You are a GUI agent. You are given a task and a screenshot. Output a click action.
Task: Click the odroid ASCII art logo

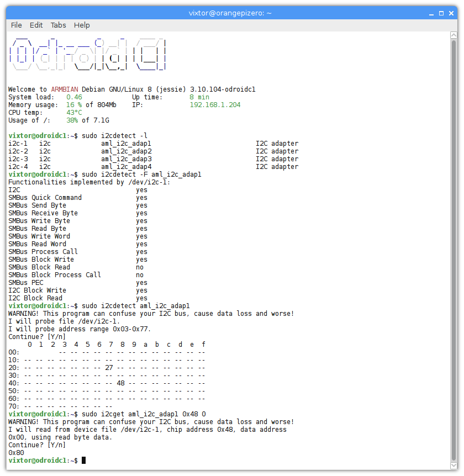coord(87,54)
